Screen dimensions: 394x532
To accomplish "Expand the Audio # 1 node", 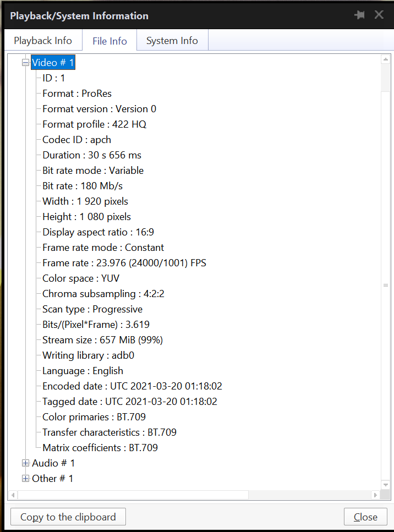I will [25, 463].
